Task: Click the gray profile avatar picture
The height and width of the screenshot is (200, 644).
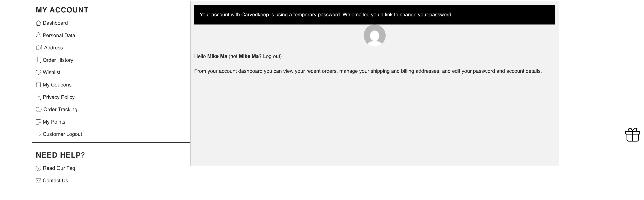Action: click(374, 35)
